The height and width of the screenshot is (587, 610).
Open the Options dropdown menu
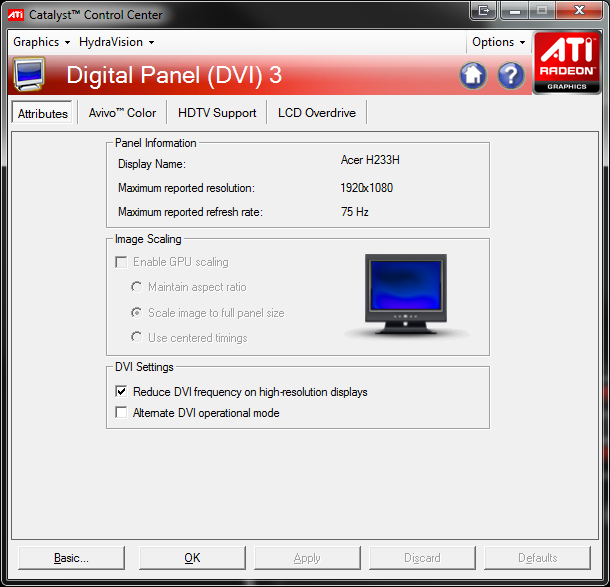point(498,42)
